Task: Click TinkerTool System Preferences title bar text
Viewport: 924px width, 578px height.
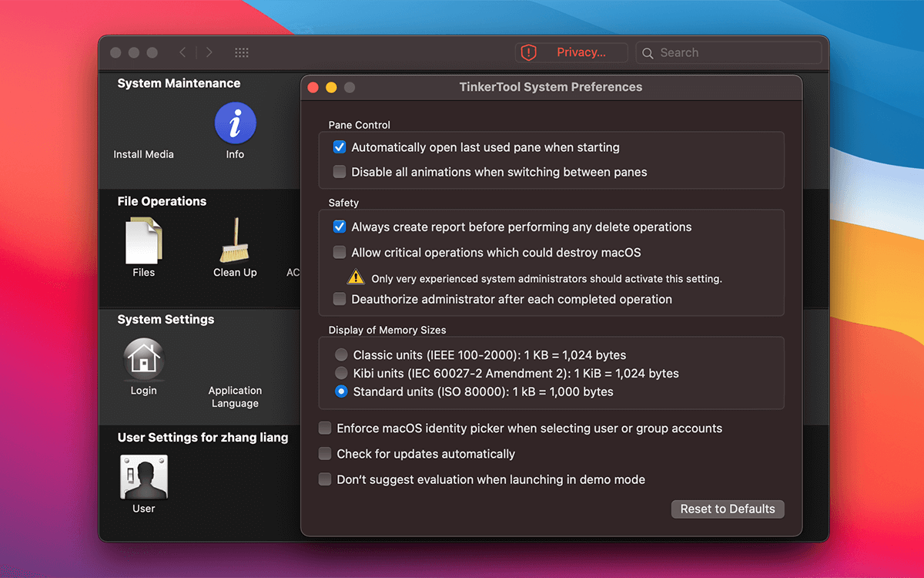Action: [x=551, y=87]
